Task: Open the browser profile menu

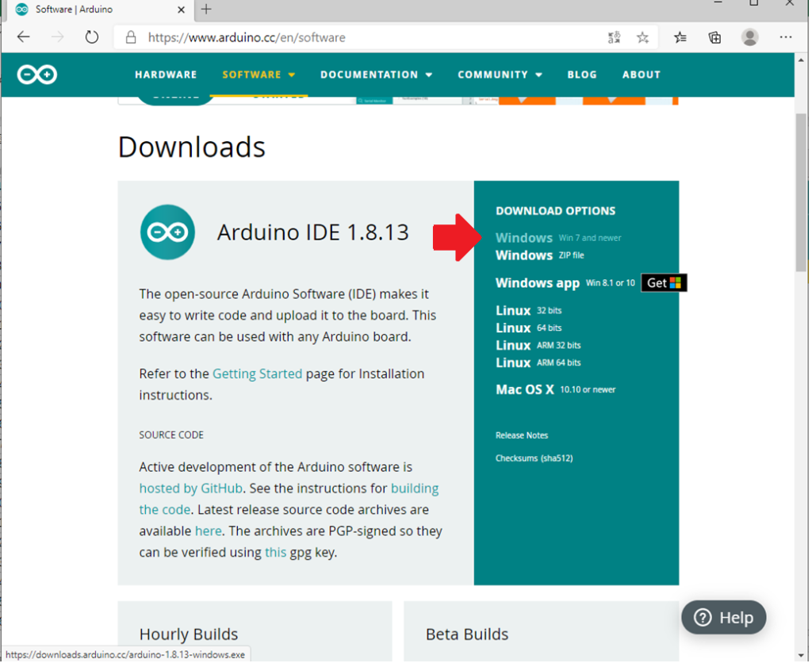Action: (749, 37)
